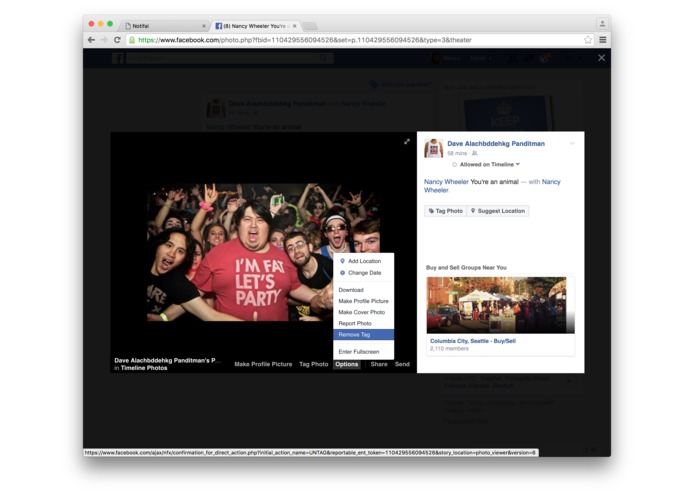
Task: Open post options chevron beside Dave's name
Action: tap(572, 144)
